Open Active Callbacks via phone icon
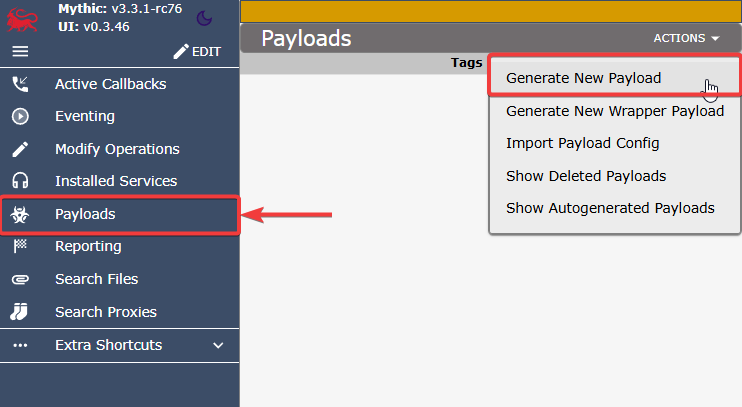742x407 pixels. (20, 84)
